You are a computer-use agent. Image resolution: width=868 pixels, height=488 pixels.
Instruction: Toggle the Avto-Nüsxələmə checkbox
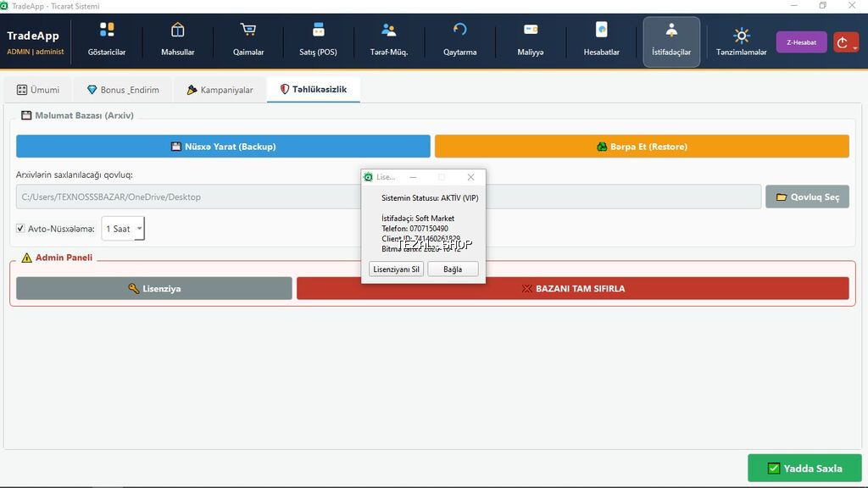(x=20, y=228)
